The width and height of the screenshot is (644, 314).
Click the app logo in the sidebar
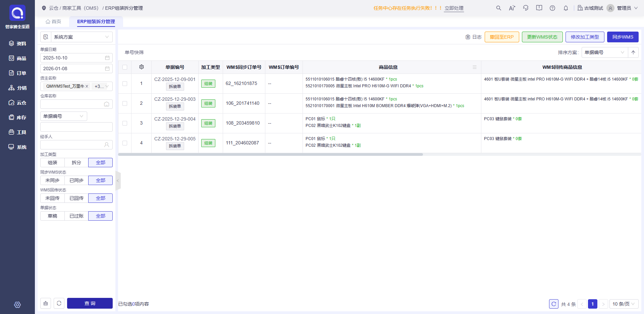click(x=17, y=13)
